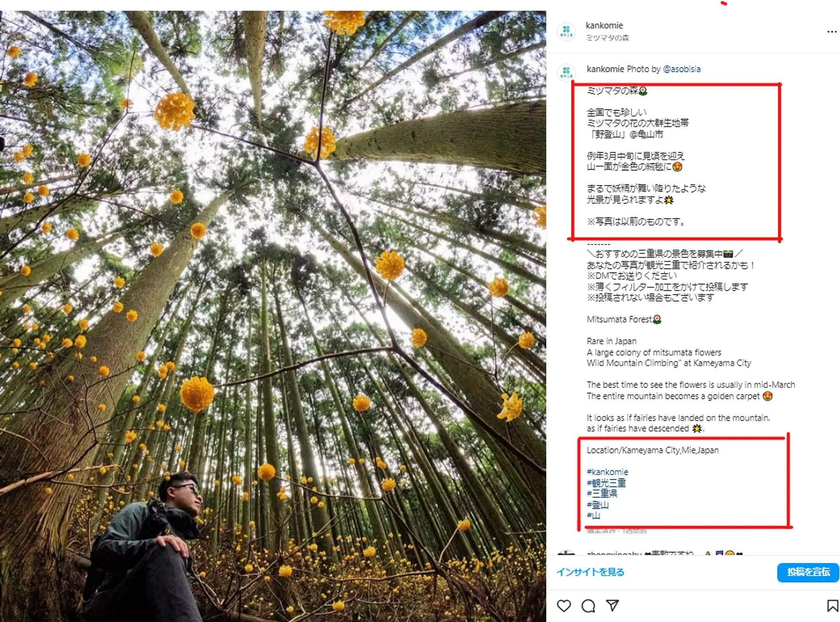The image size is (840, 622).
Task: Click the commenter's avatar below caption
Action: (567, 554)
